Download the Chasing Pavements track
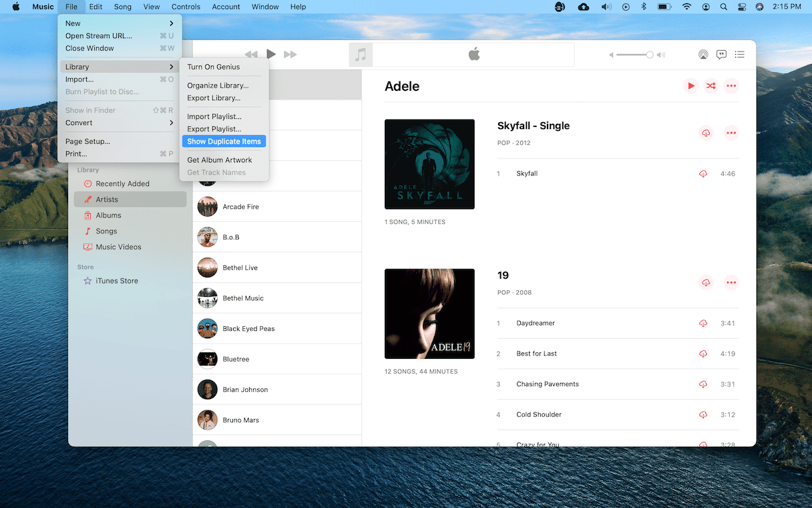The width and height of the screenshot is (812, 508). [703, 384]
